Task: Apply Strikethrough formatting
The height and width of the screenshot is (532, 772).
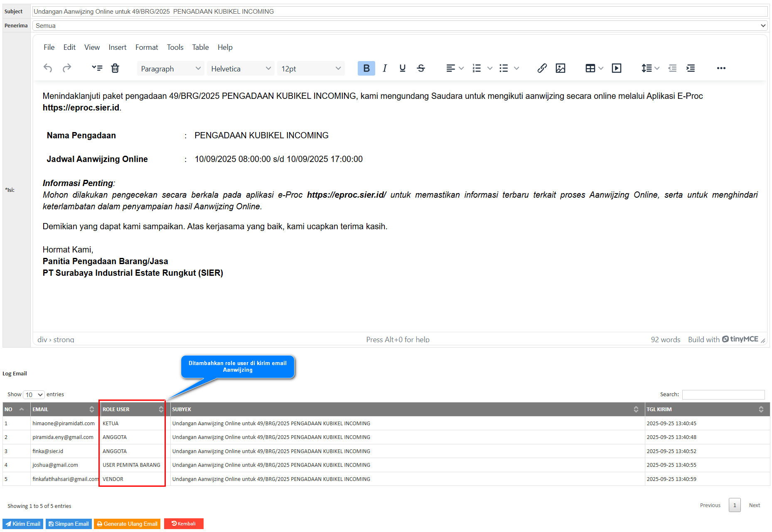Action: (x=420, y=68)
